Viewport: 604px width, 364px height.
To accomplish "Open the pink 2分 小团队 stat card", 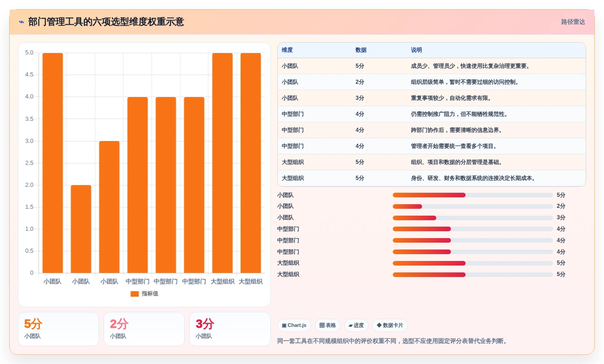I will tap(144, 329).
